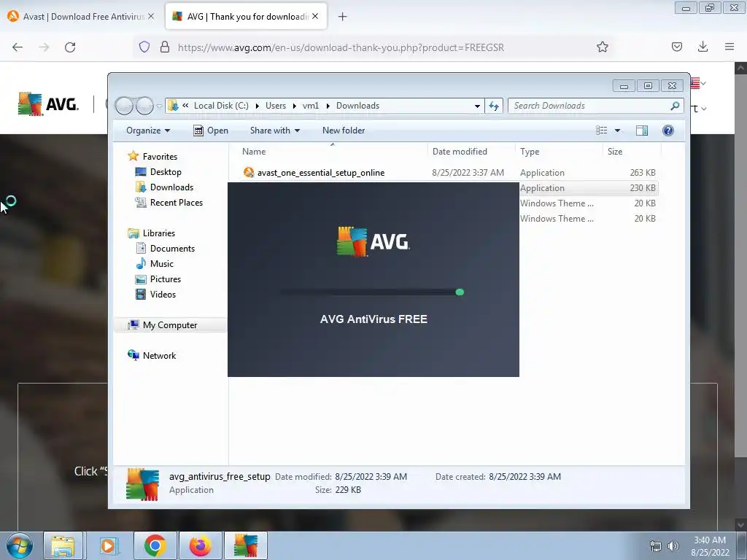This screenshot has height=560, width=747.
Task: Select the AVG Thank you for downloading tab
Action: 247,17
